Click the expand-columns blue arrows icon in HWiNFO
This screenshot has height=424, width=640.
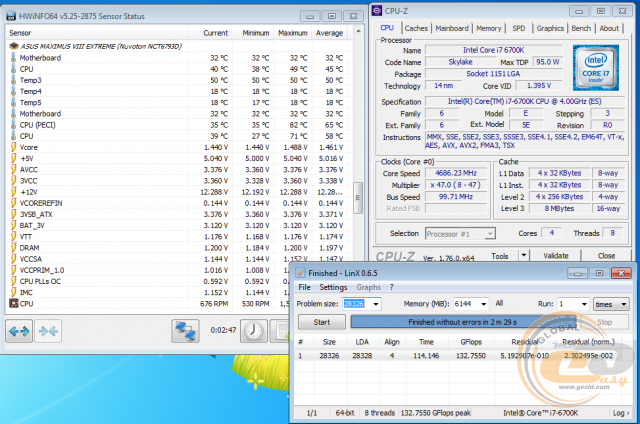tap(19, 331)
